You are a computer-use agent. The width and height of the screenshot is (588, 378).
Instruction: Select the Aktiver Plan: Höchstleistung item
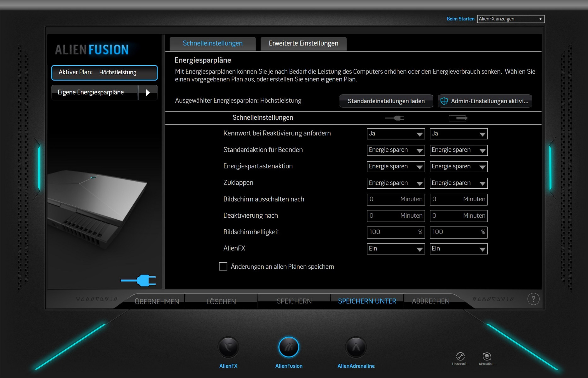click(x=104, y=72)
